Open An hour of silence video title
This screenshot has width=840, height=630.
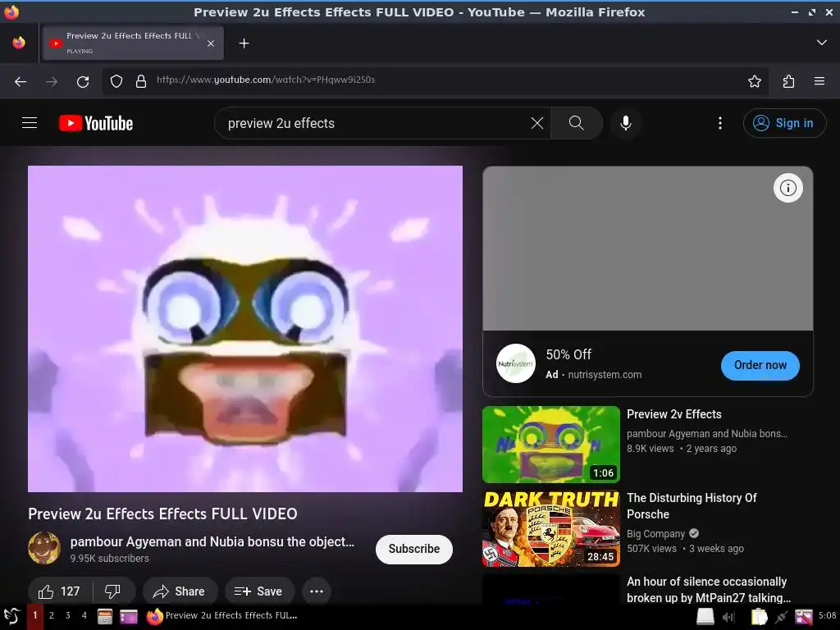(x=708, y=589)
